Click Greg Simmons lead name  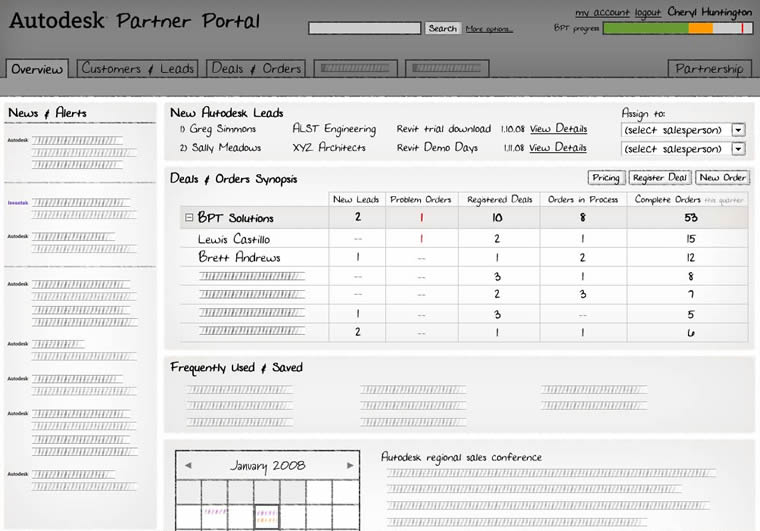pyautogui.click(x=222, y=129)
